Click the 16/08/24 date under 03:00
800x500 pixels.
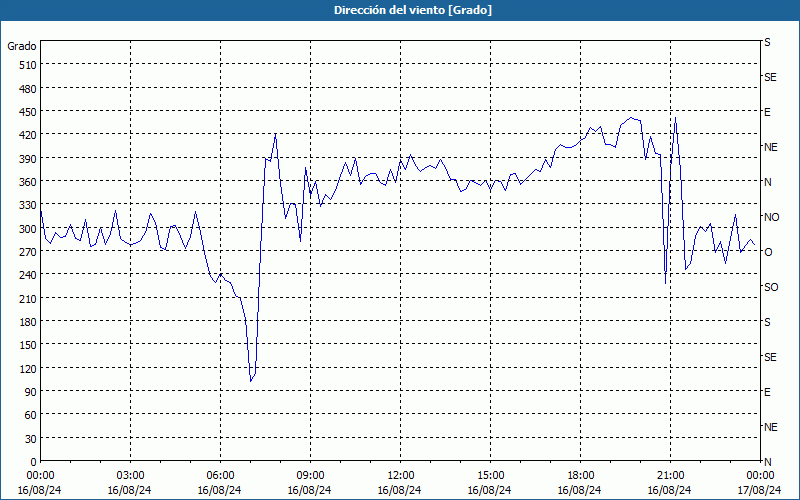coord(130,490)
